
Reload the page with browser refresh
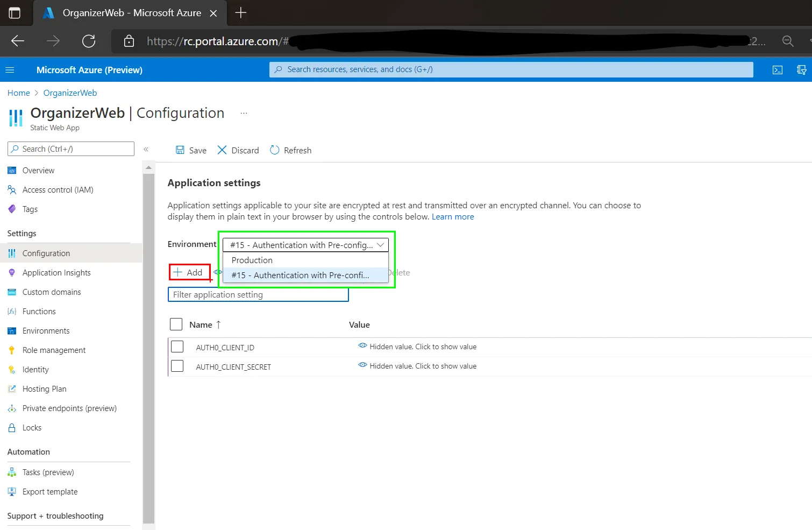tap(89, 41)
